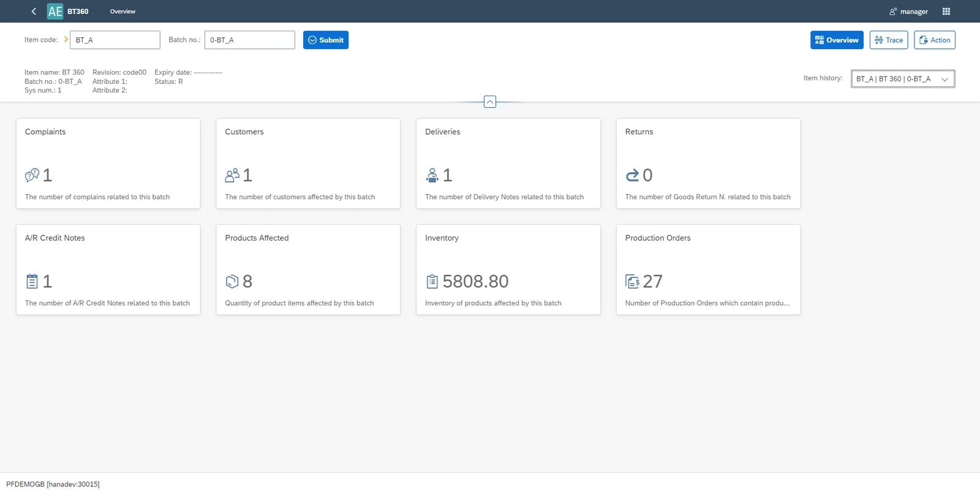Switch to the Overview view
Screen dimensions: 980x495
(837, 40)
